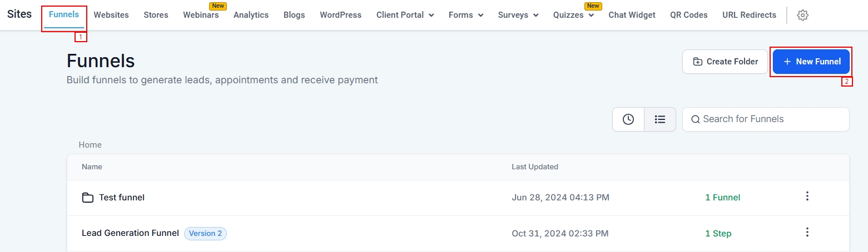Click the Home breadcrumb link
Viewport: 868px width, 252px height.
pos(90,145)
